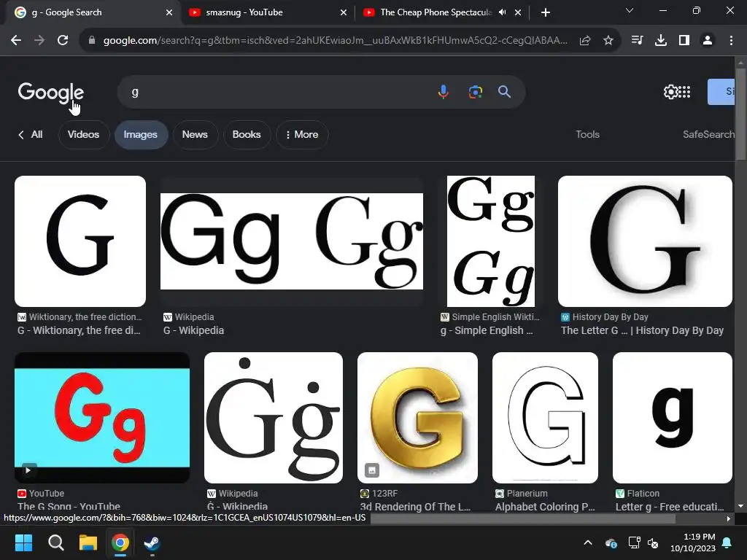Select the News filter
Screen dimensions: 747x560
pos(195,135)
